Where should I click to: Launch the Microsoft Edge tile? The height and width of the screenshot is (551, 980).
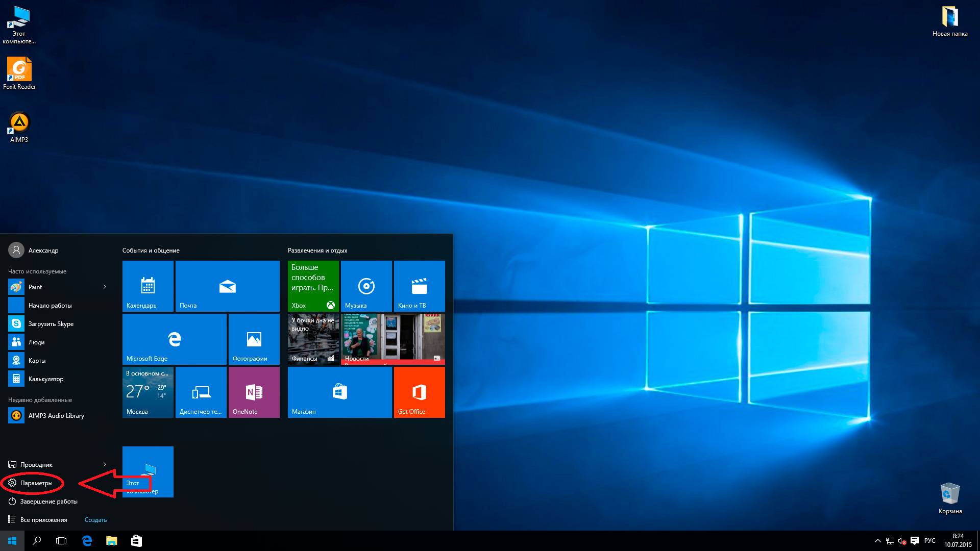coord(174,339)
